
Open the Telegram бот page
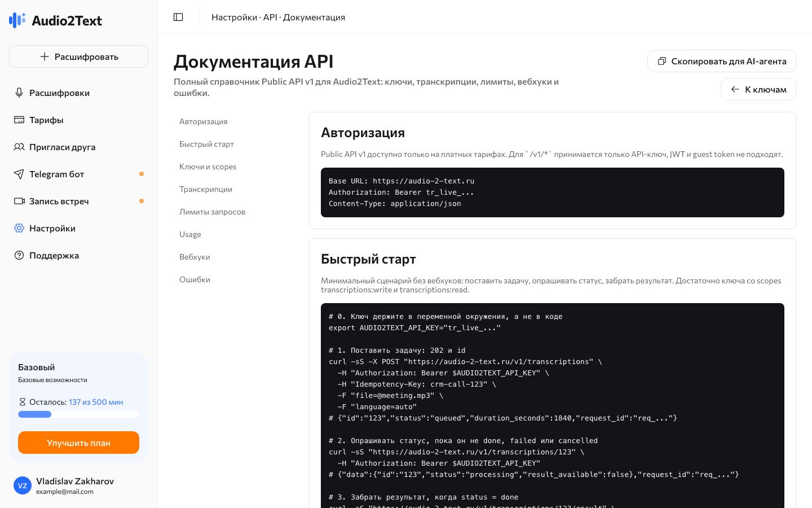click(78, 174)
